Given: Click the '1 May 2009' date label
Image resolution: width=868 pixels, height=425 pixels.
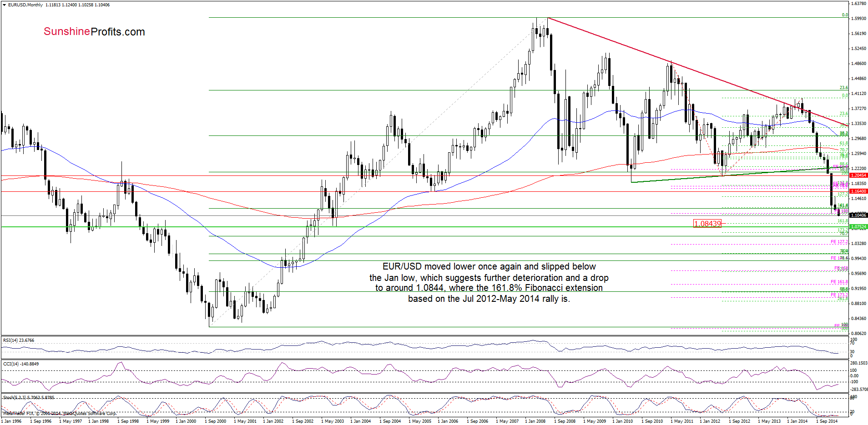Looking at the screenshot, I should click(595, 421).
